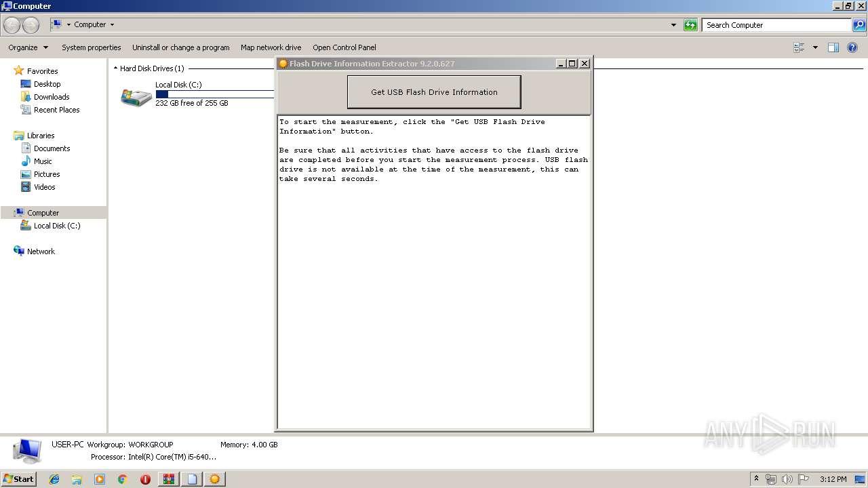Open more view options dropdown
Screen dimensions: 868x488
pos(815,47)
